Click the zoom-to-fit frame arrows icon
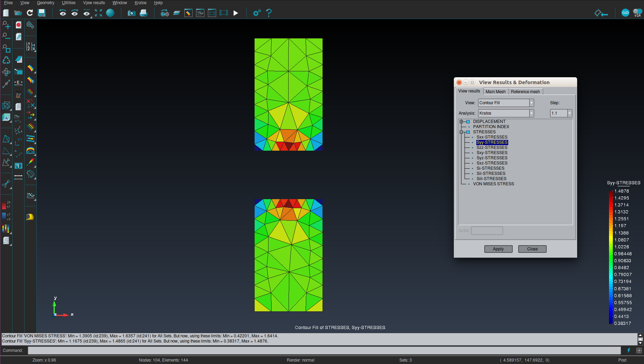The width and height of the screenshot is (644, 364). coord(98,13)
